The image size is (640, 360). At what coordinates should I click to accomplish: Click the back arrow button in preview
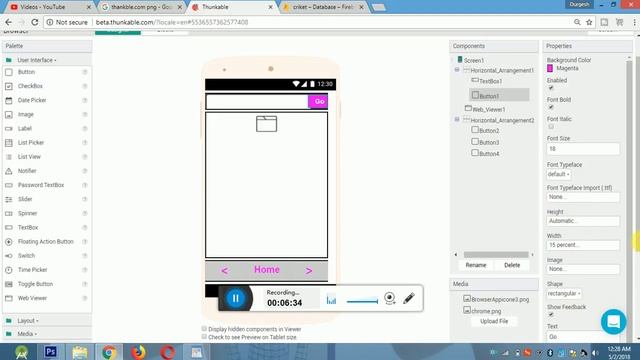224,270
